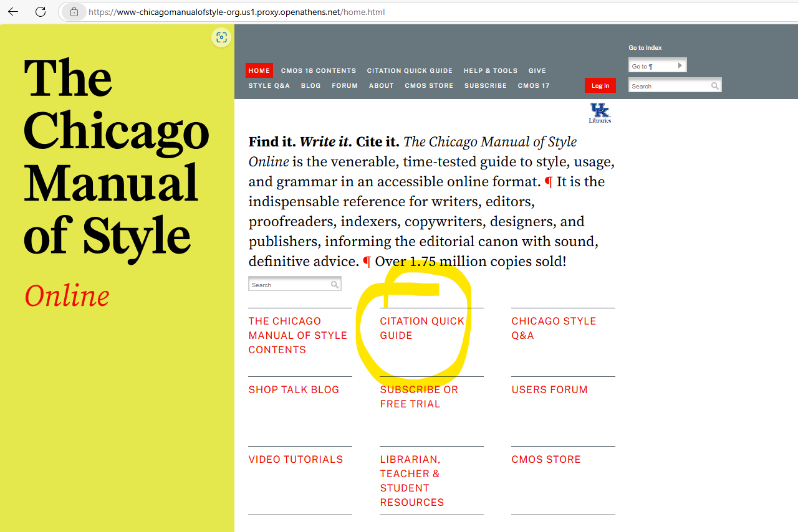Go to Video Tutorials link

coord(296,460)
